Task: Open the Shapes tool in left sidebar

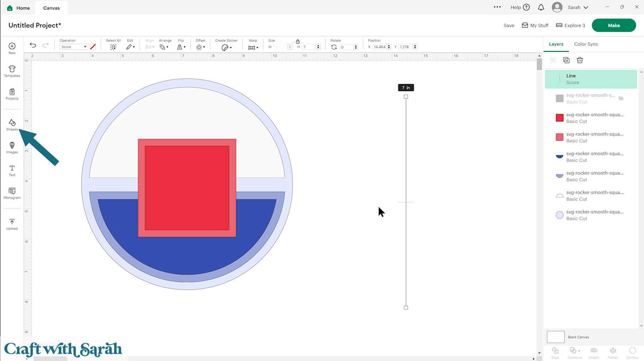Action: pyautogui.click(x=12, y=124)
